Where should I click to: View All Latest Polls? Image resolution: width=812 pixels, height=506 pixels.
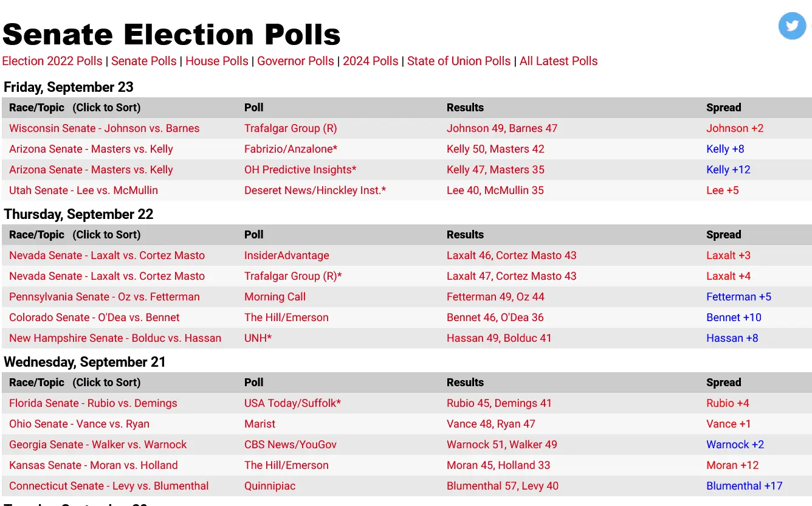pos(559,61)
